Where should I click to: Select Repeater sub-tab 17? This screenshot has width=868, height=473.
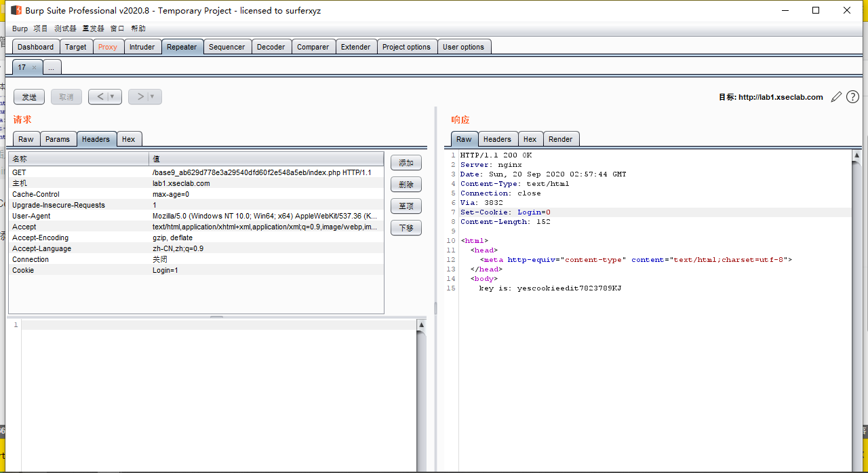click(22, 67)
